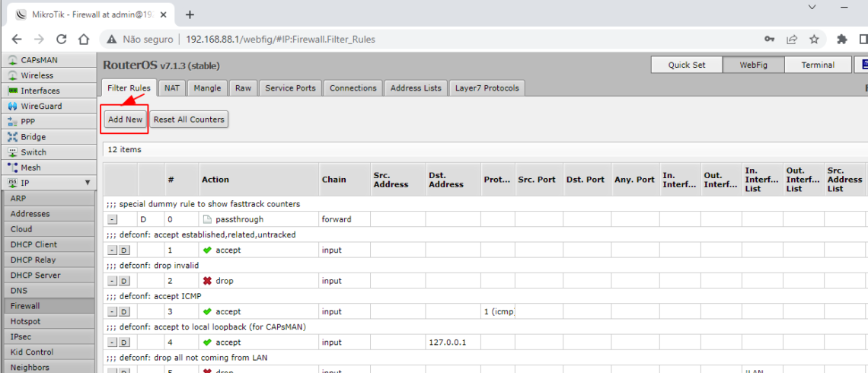
Task: Remove rule 0 with minus button
Action: coord(113,220)
